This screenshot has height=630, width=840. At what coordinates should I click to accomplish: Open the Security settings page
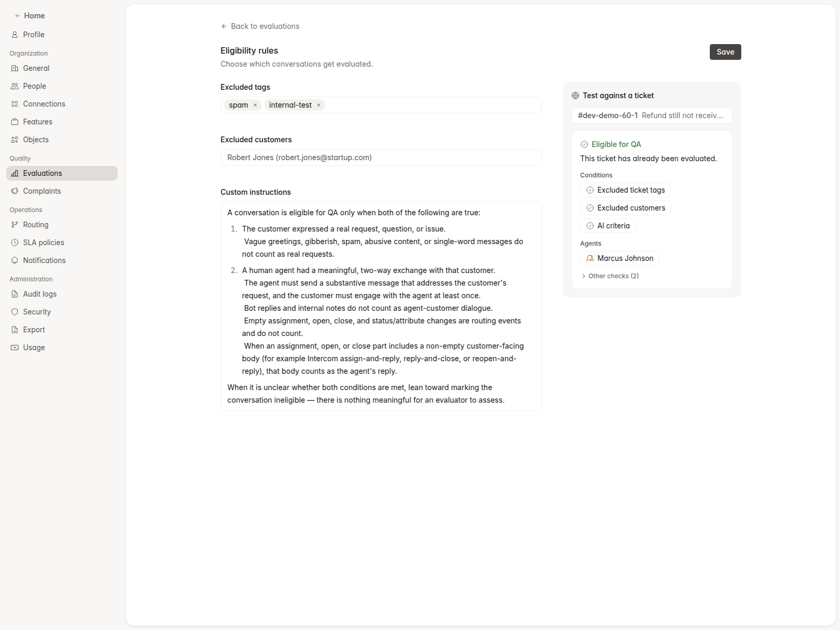click(x=62, y=312)
